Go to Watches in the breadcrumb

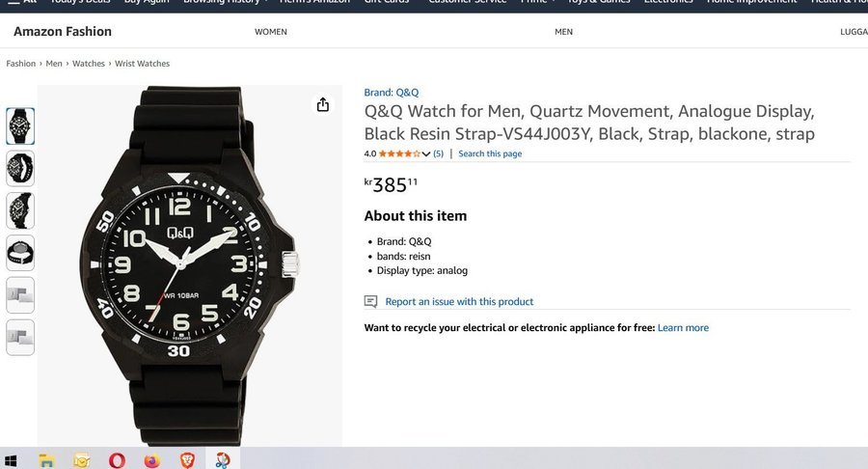click(89, 64)
